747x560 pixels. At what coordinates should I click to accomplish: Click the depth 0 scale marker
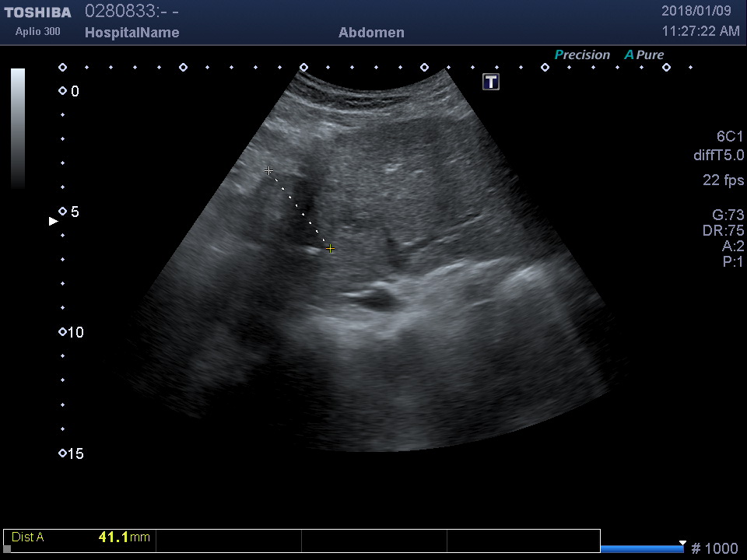[63, 91]
